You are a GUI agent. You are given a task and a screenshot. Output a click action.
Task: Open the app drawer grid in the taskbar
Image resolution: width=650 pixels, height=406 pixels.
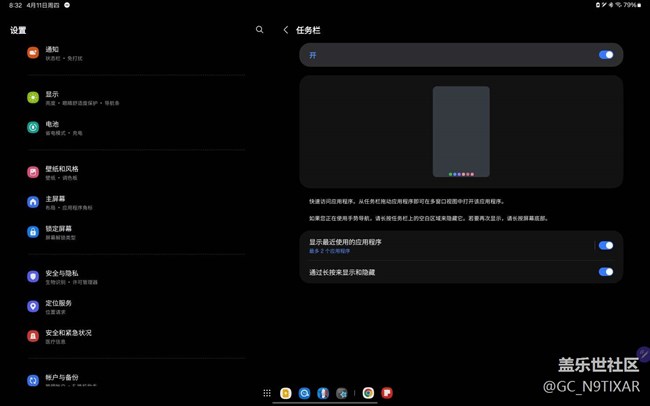(x=267, y=393)
